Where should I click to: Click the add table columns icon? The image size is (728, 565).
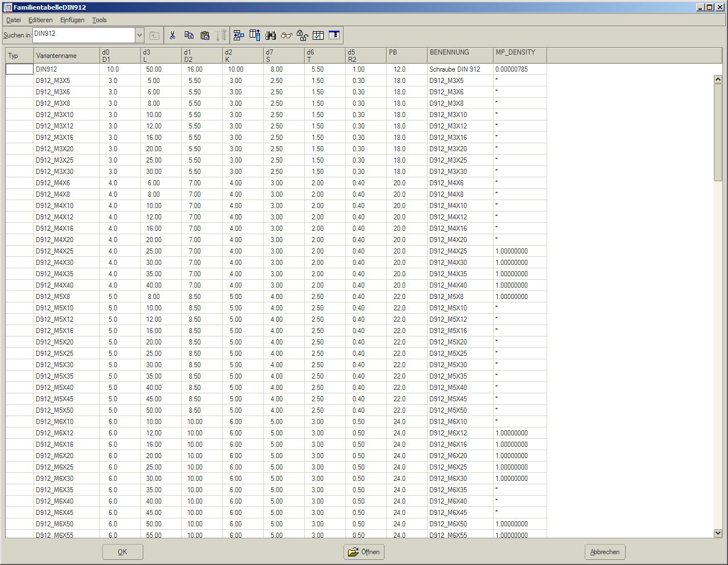tap(255, 35)
